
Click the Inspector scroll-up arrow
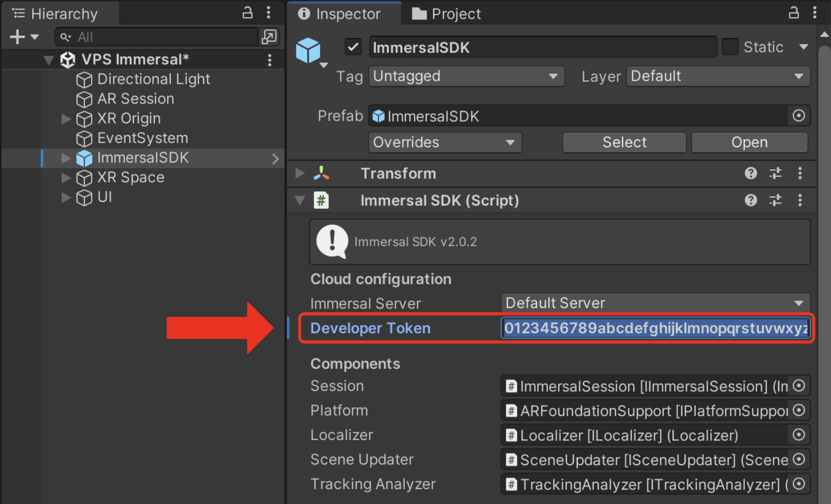click(x=825, y=35)
